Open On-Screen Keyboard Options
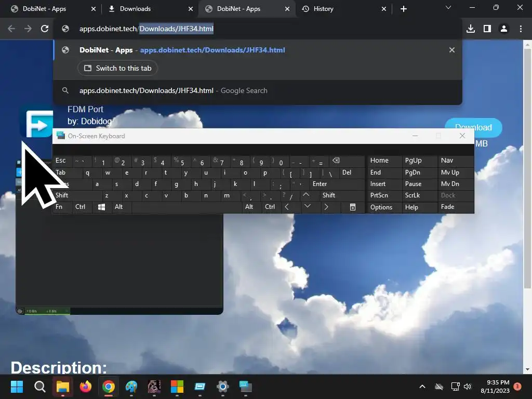 [x=384, y=207]
